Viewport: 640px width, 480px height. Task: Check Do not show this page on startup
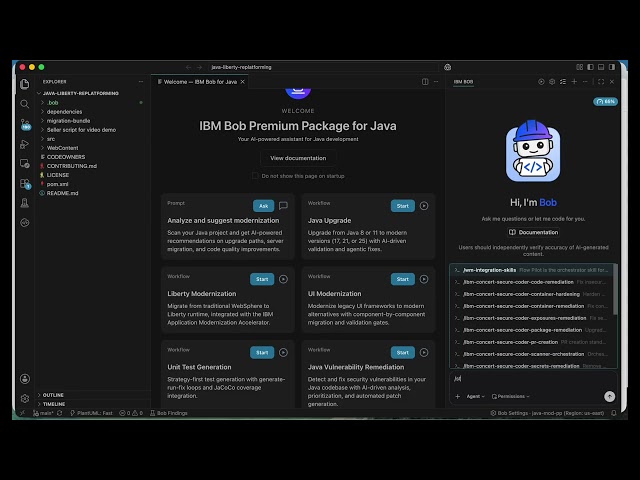coord(255,176)
